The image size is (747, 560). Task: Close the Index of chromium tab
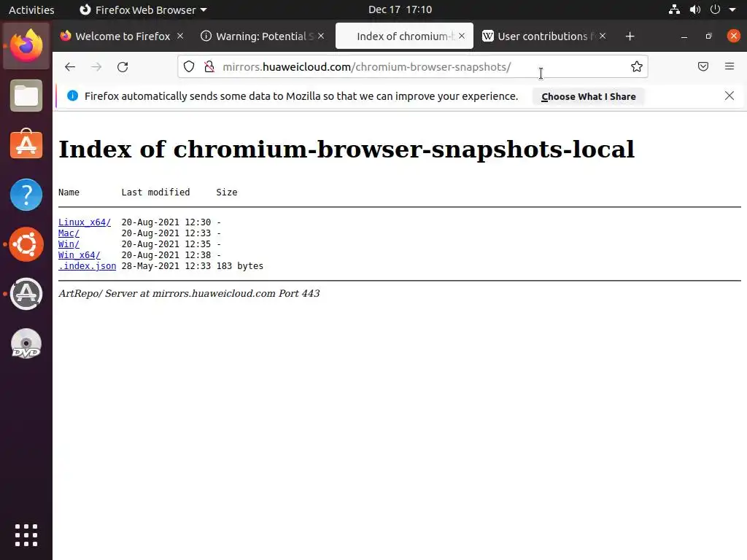(462, 36)
